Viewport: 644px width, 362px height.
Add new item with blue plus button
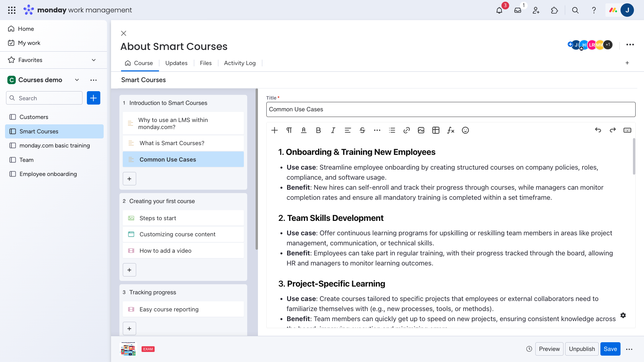(x=94, y=98)
